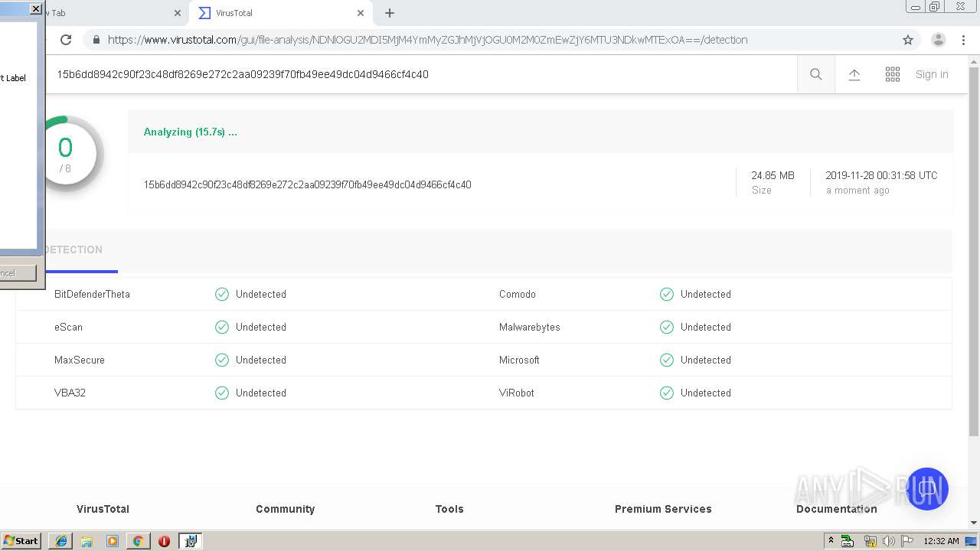Screen dimensions: 980x551
Task: Click the Documentation footer heading
Action: 837,509
